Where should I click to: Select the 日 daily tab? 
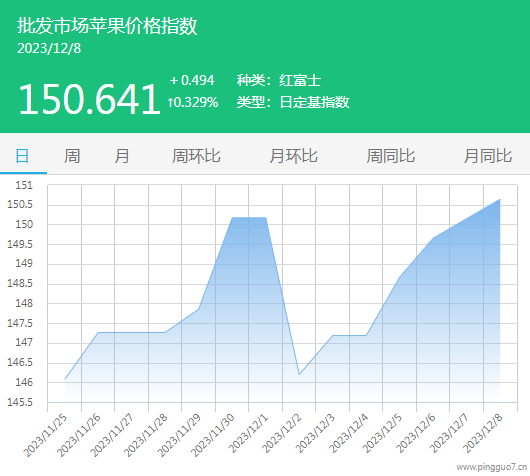pos(22,156)
